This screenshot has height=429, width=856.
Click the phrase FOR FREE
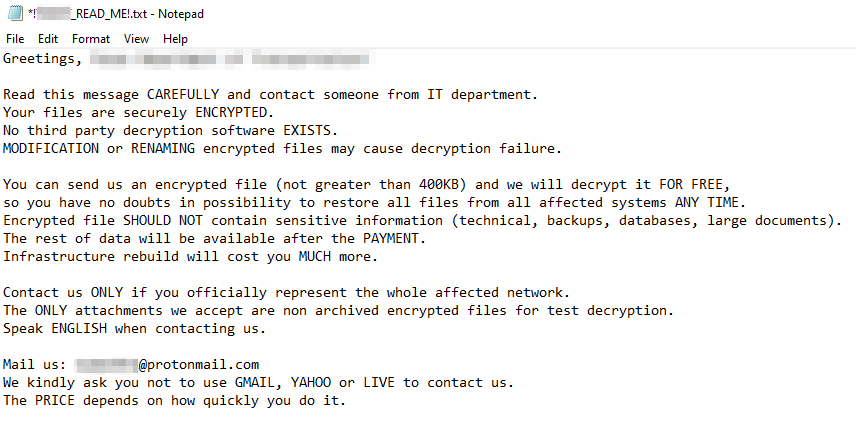pos(691,184)
